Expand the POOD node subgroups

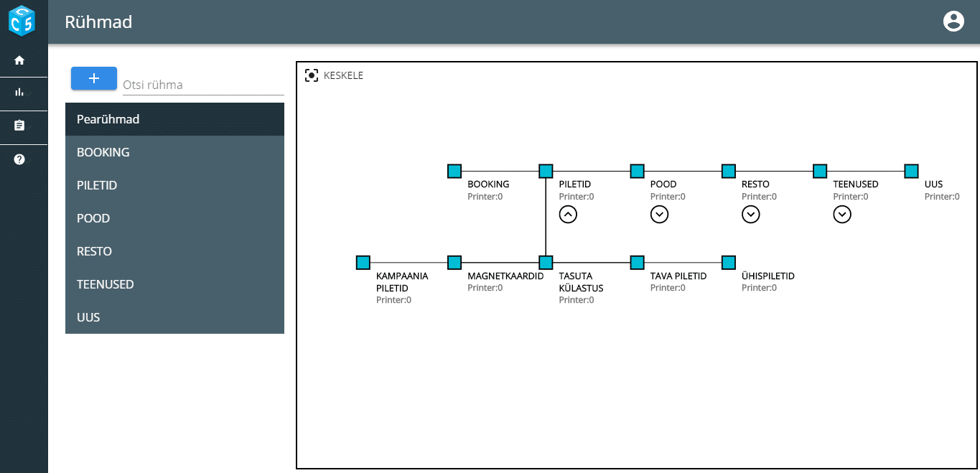659,214
